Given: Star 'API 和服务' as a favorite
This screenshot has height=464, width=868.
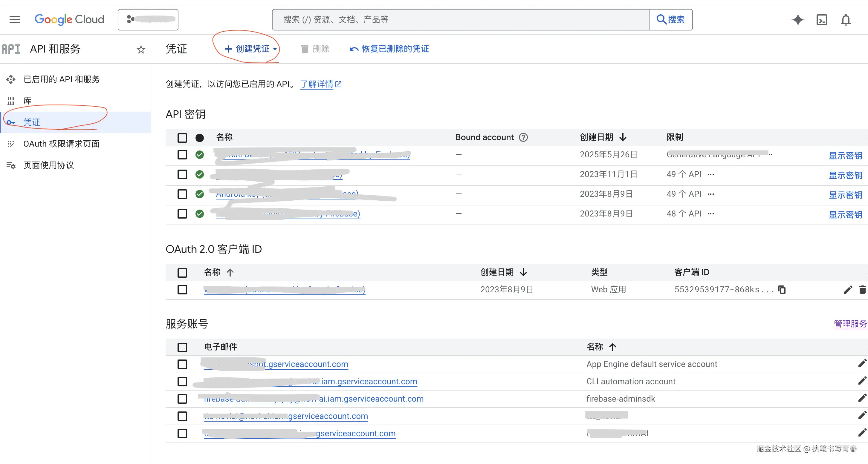Looking at the screenshot, I should point(140,49).
